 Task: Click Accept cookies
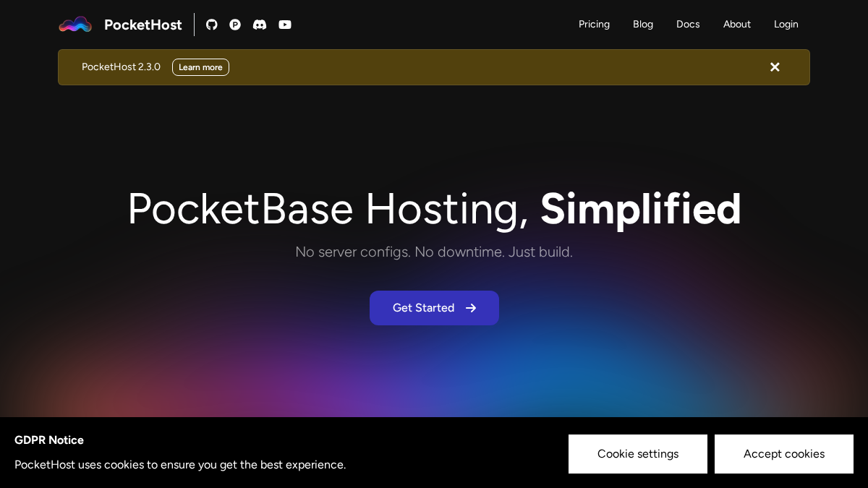784,454
